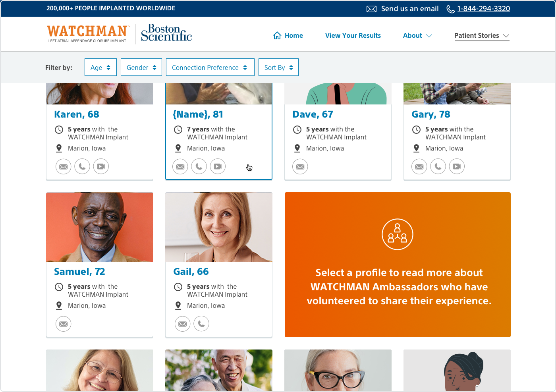Viewport: 556px width, 392px height.
Task: Open the Age filter dropdown
Action: click(100, 67)
